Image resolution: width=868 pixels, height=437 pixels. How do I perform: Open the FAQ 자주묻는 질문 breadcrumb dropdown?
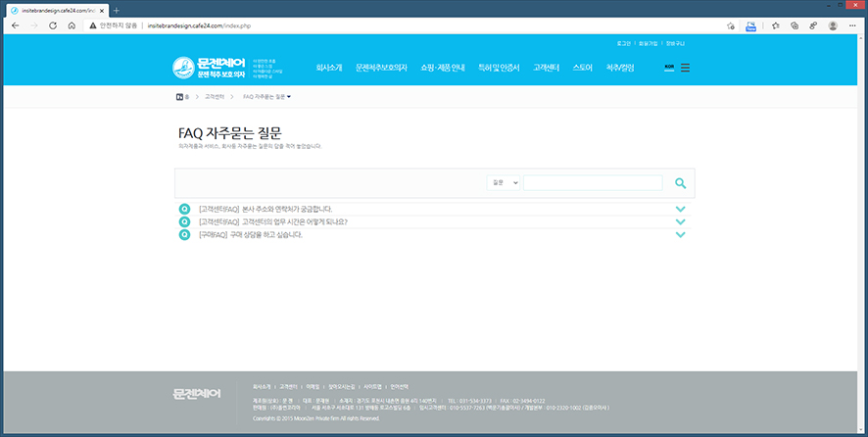(x=266, y=97)
